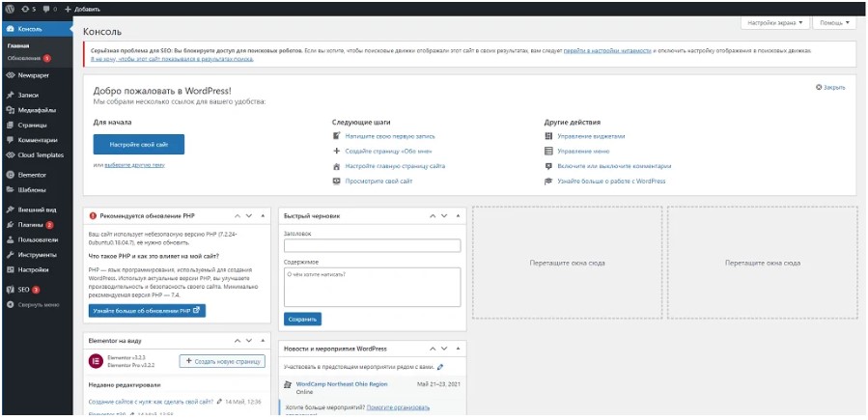Click the WordPress logo in admin bar

(x=11, y=10)
